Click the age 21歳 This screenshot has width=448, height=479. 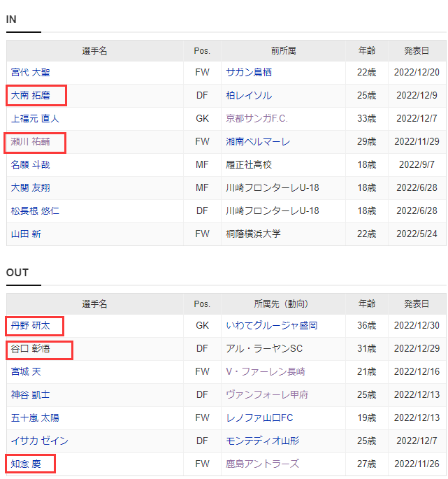click(367, 372)
